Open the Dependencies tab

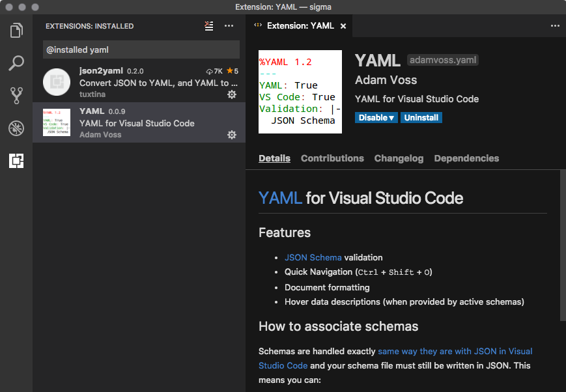pos(466,158)
